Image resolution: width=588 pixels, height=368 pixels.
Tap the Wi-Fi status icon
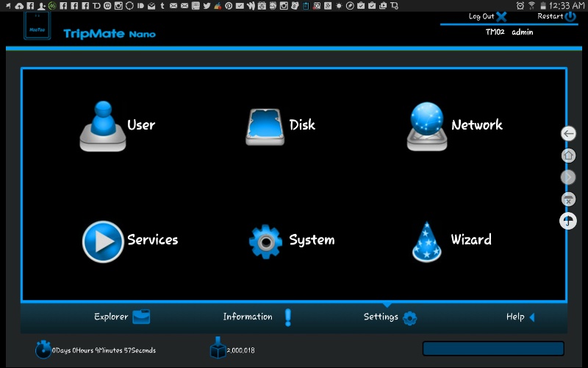click(531, 6)
